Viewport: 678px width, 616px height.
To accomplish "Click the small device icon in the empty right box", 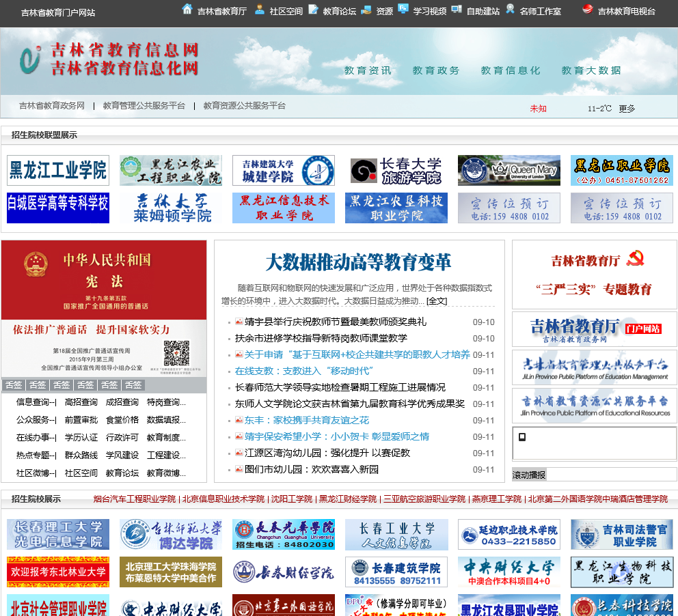I will [x=522, y=436].
